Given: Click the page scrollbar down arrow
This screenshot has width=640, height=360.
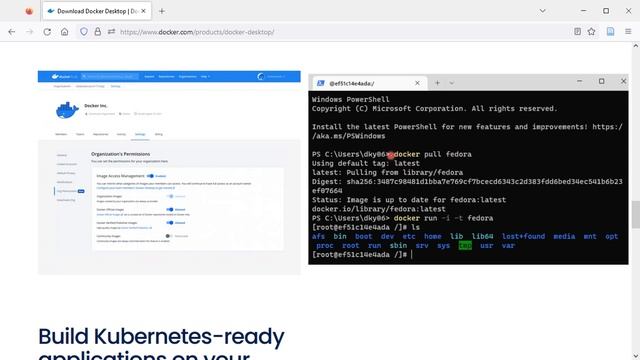Looking at the screenshot, I should pyautogui.click(x=636, y=356).
